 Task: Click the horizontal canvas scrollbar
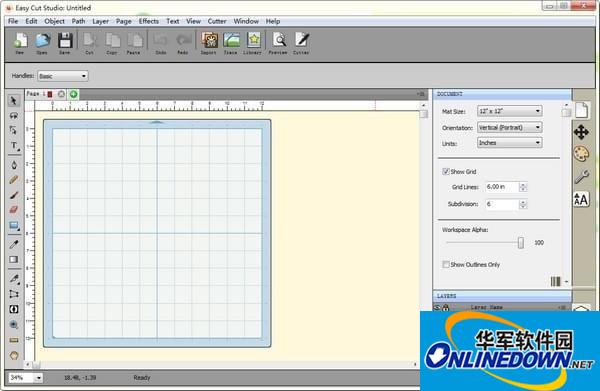pos(221,365)
